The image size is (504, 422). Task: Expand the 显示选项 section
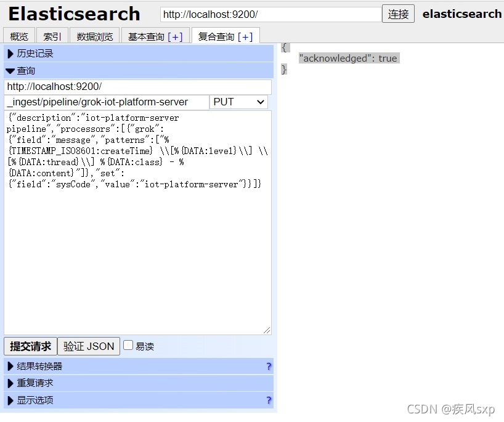139,400
